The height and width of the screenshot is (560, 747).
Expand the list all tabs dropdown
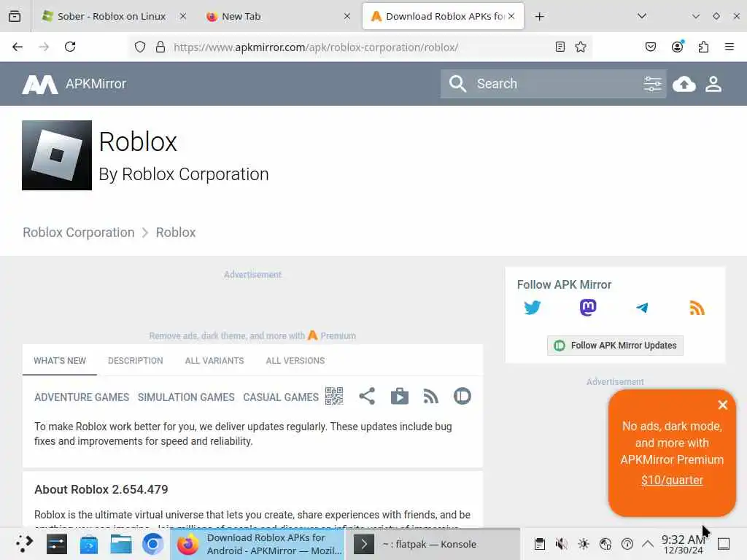click(x=642, y=16)
